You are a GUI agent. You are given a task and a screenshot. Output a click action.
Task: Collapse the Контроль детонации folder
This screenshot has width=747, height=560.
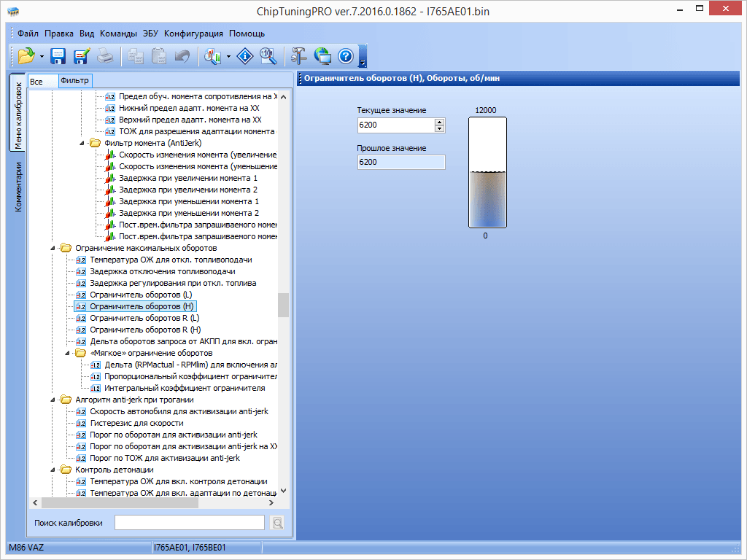coord(53,470)
